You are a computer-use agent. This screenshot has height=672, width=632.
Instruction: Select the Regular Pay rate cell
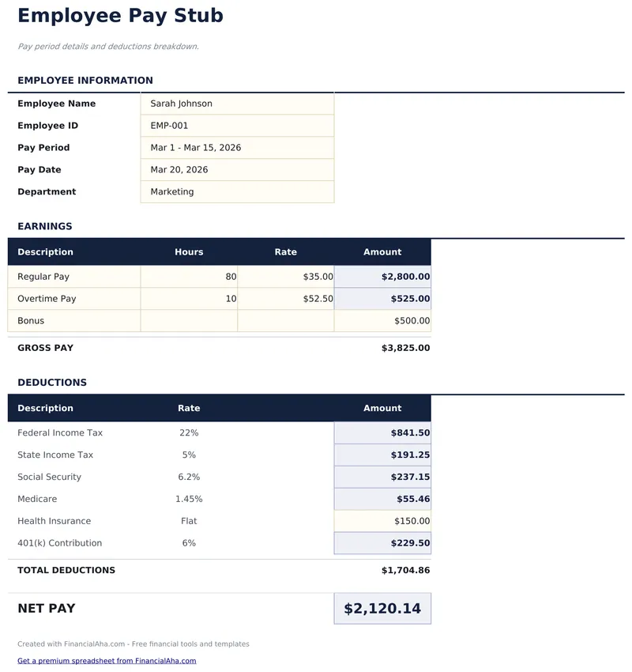285,277
